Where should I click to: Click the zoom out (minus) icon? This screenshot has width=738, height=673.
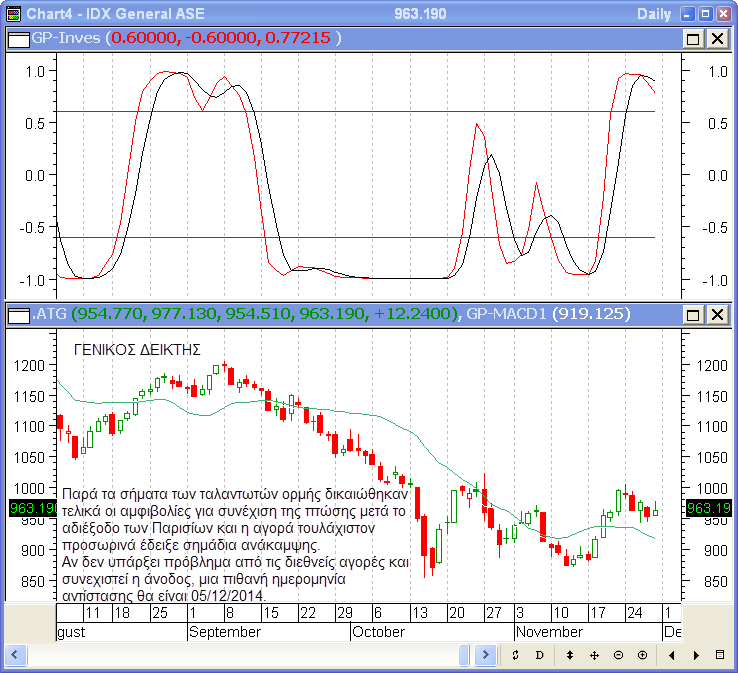click(618, 655)
